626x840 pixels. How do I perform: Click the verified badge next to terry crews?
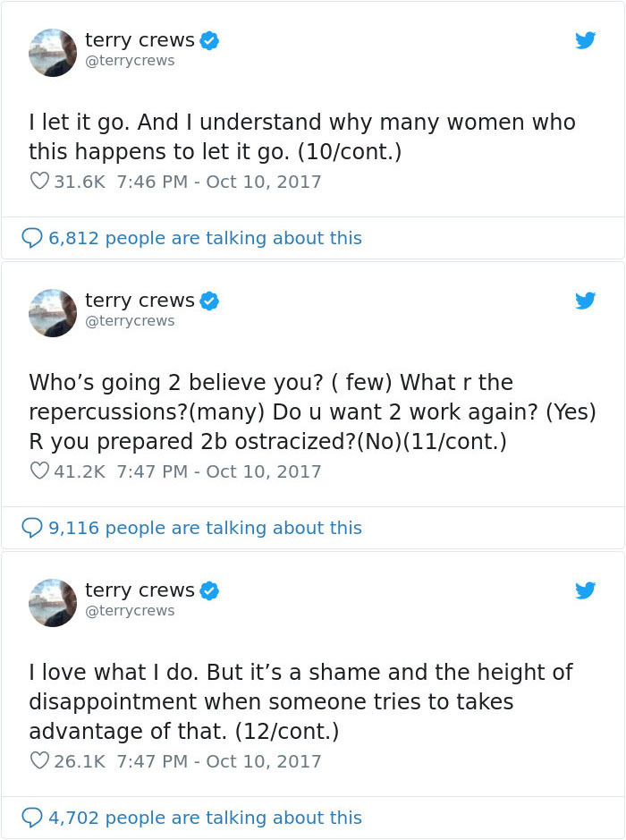209,39
